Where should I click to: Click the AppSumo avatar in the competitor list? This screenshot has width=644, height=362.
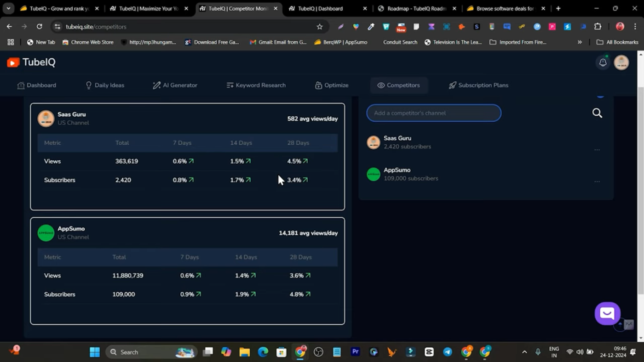pyautogui.click(x=374, y=174)
